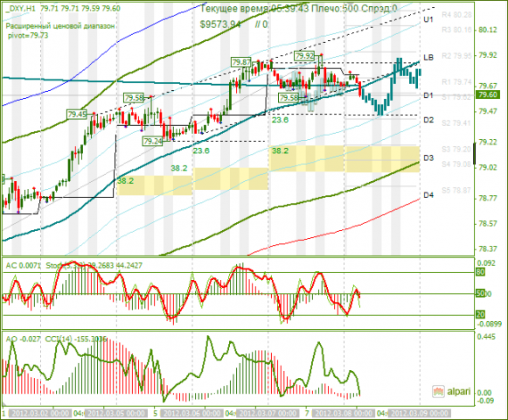The image size is (508, 420).
Task: Click the D2 level label
Action: 428,120
